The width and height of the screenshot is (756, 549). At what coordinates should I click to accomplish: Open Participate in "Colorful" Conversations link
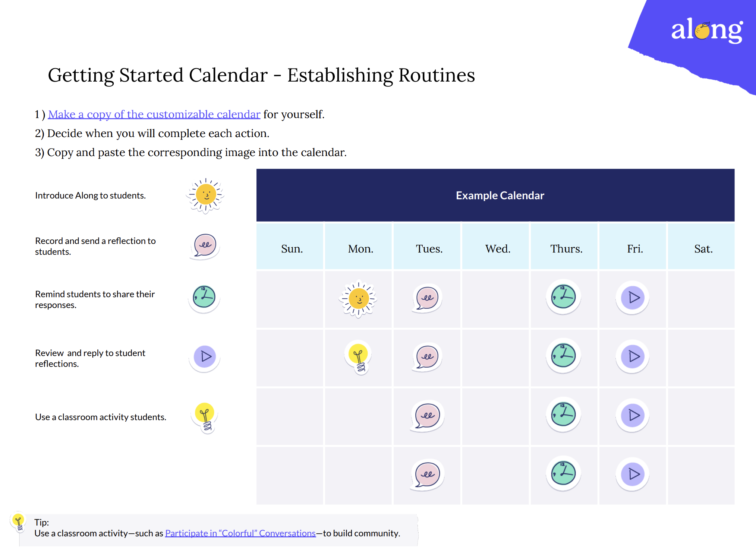pyautogui.click(x=240, y=533)
